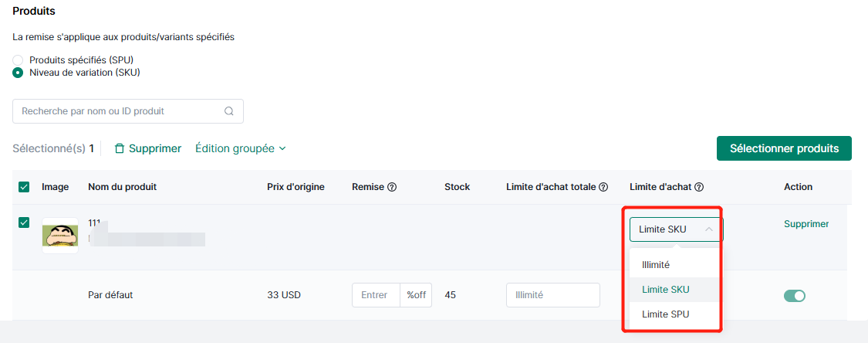The height and width of the screenshot is (343, 868).
Task: Uncheck the product 111 row checkbox
Action: [24, 222]
